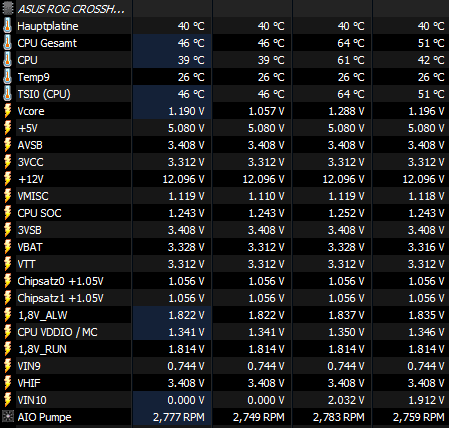The height and width of the screenshot is (428, 449).
Task: Select the Chipsatz0 +1.05V sensor label
Action: point(60,281)
